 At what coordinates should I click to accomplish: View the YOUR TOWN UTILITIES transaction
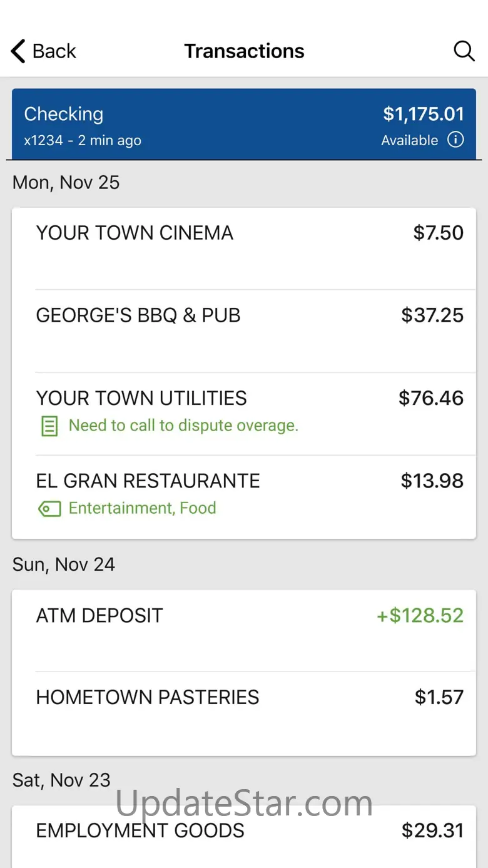[x=244, y=414]
